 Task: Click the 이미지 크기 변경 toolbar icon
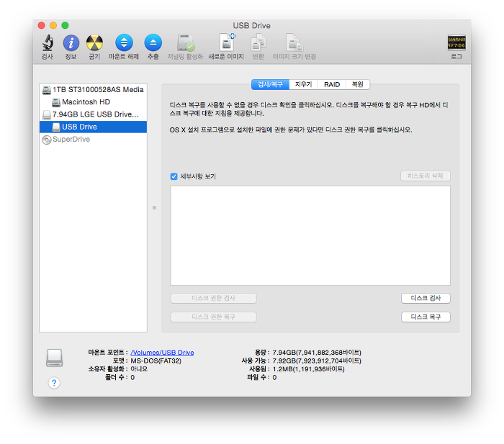(x=294, y=42)
